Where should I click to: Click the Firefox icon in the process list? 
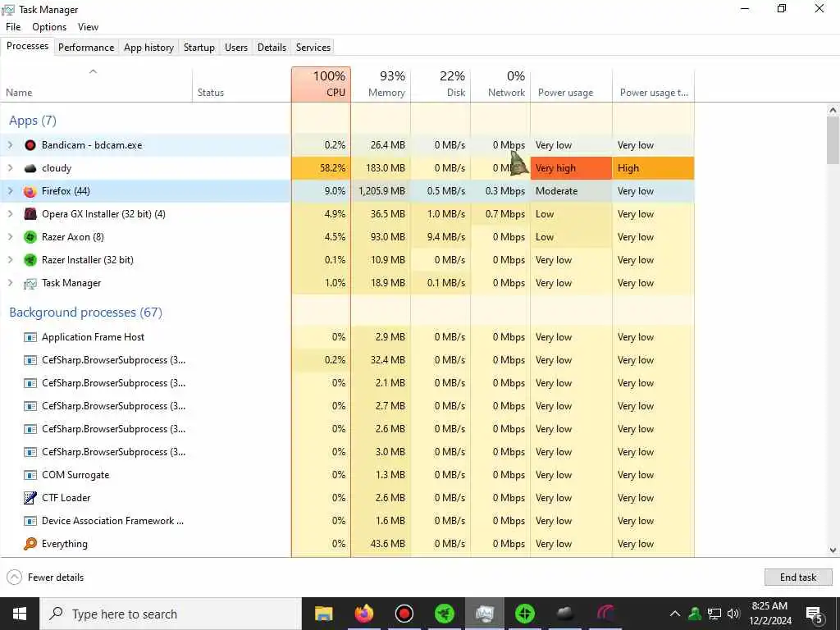pos(30,191)
